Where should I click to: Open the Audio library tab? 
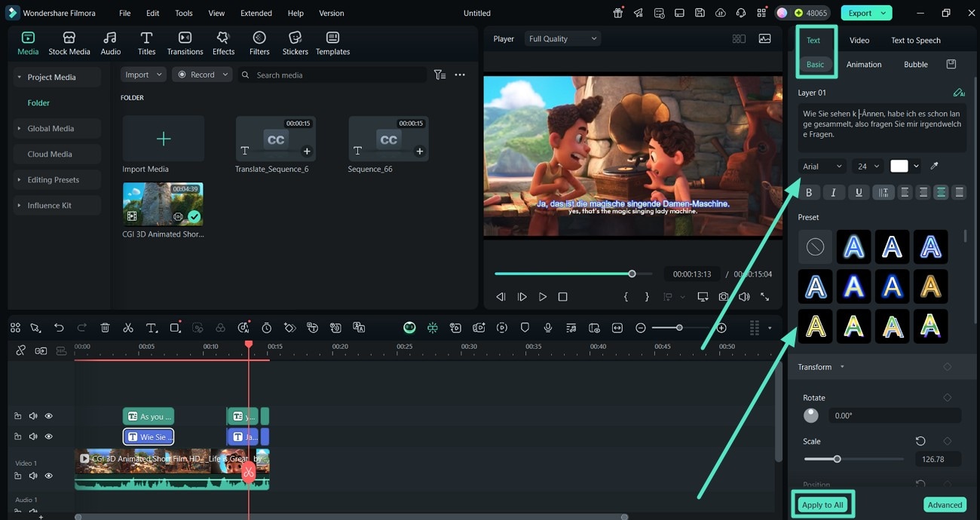[111, 44]
